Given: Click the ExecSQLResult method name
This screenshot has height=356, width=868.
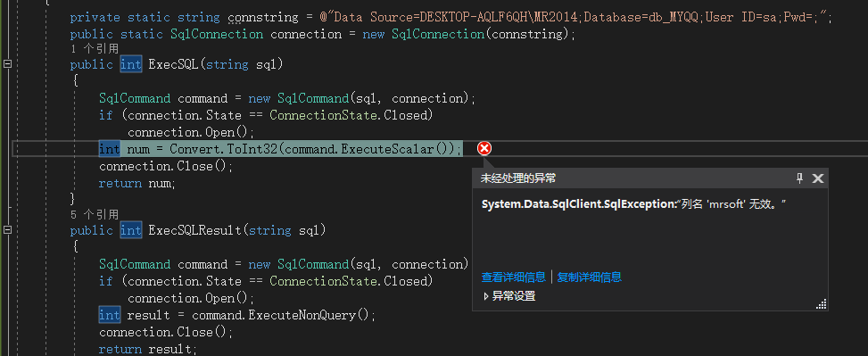Looking at the screenshot, I should pos(194,230).
